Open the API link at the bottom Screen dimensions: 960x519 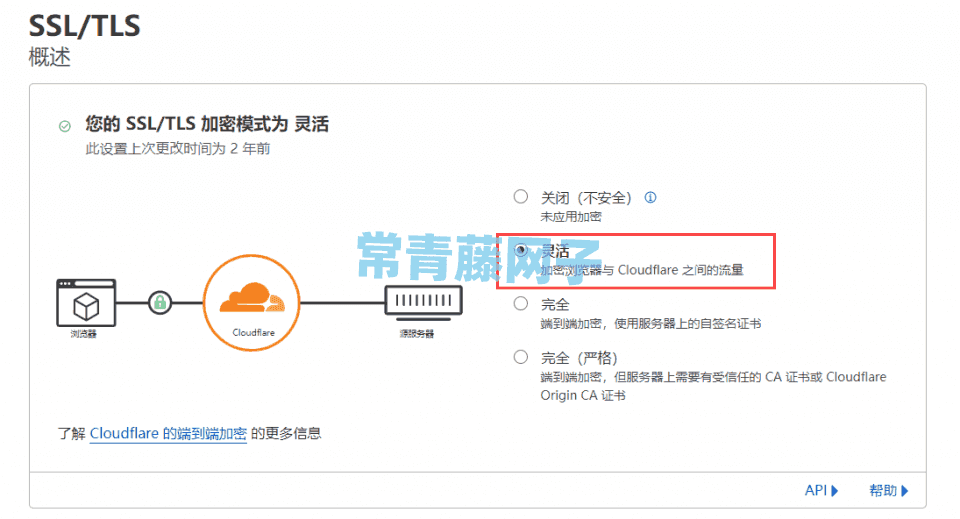(x=816, y=490)
